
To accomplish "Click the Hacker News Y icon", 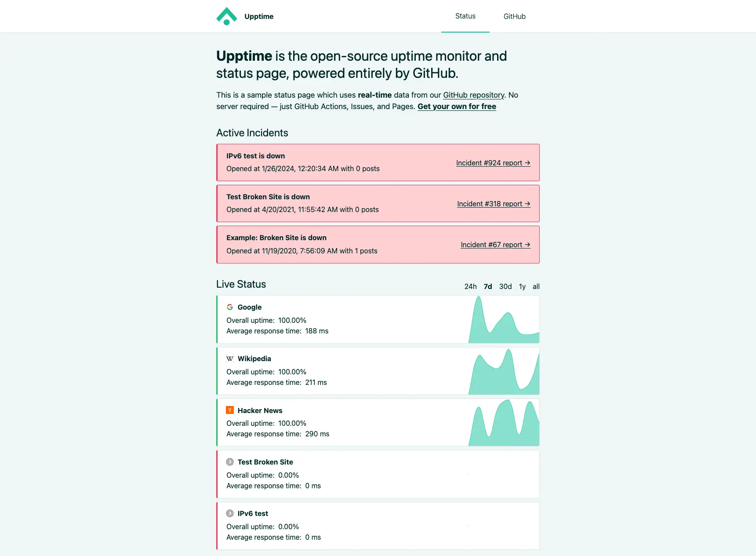I will point(230,410).
